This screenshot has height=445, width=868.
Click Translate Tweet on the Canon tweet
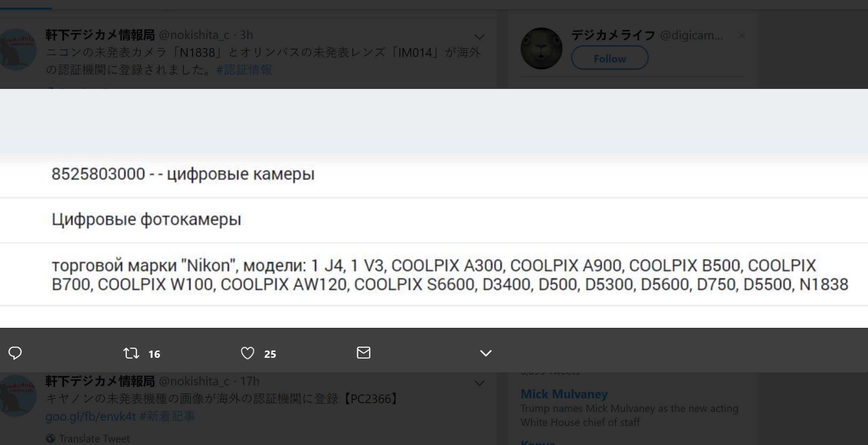point(94,438)
